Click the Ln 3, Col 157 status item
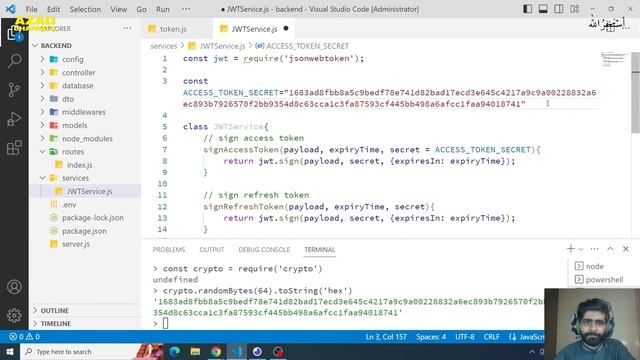 click(x=386, y=337)
